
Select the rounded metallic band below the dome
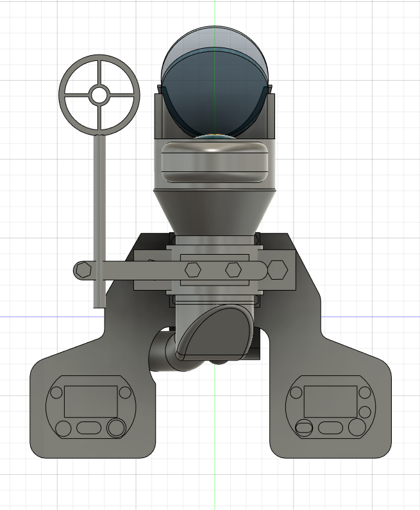215,162
